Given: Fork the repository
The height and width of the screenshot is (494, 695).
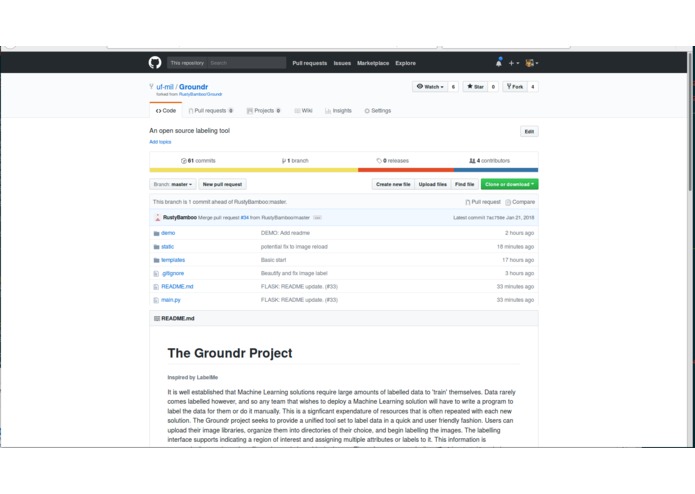Looking at the screenshot, I should coord(515,87).
